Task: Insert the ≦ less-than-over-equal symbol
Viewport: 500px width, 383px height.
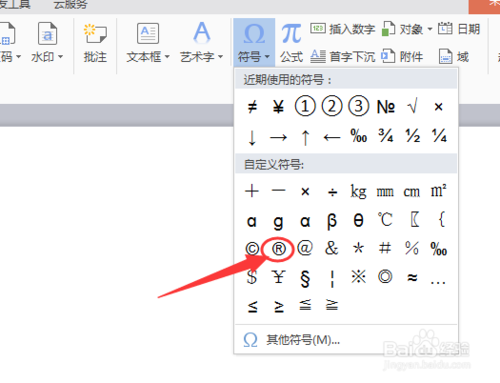Action: 305,305
